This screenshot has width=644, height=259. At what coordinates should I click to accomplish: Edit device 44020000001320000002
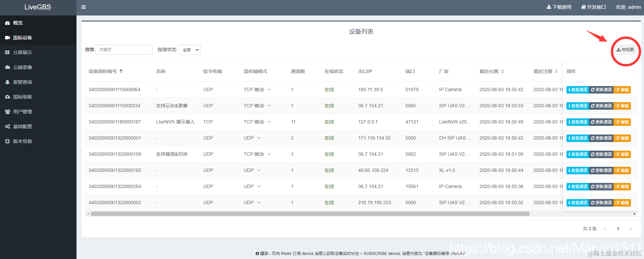pyautogui.click(x=622, y=203)
